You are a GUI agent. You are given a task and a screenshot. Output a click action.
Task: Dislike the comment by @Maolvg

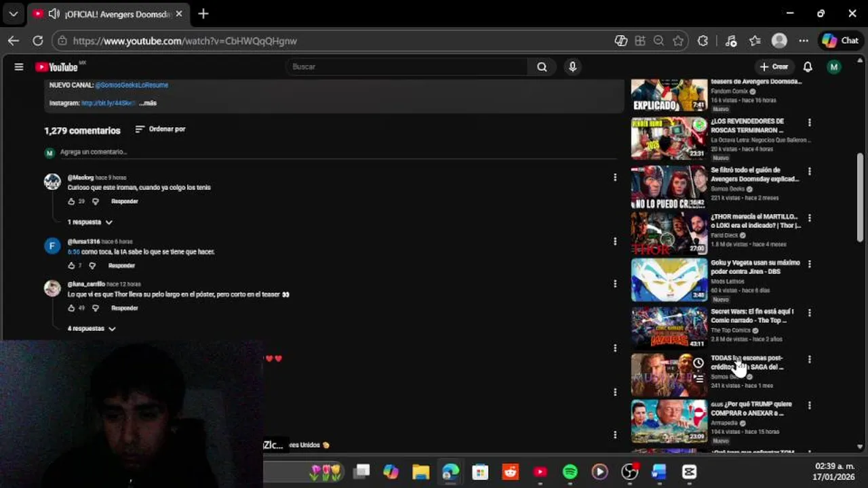point(95,201)
